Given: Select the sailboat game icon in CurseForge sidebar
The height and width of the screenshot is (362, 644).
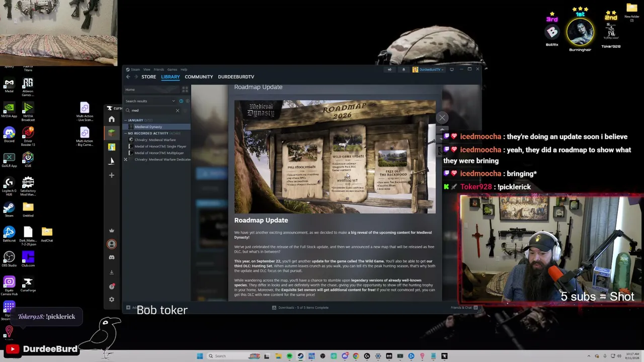Looking at the screenshot, I should (112, 161).
